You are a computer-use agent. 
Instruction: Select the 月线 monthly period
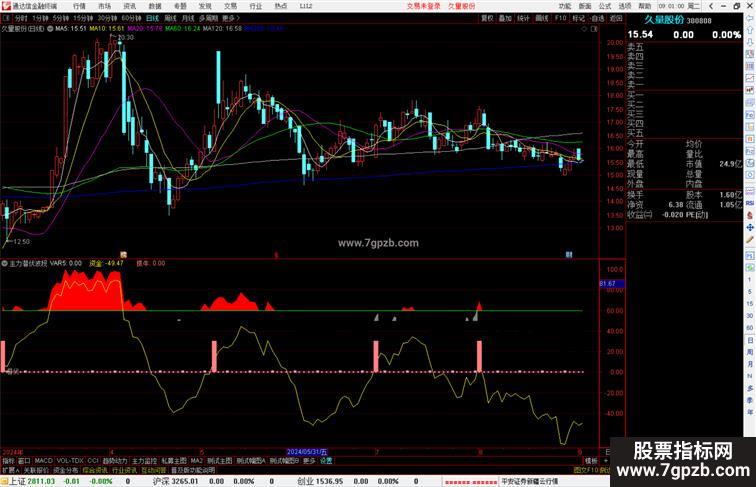[188, 18]
